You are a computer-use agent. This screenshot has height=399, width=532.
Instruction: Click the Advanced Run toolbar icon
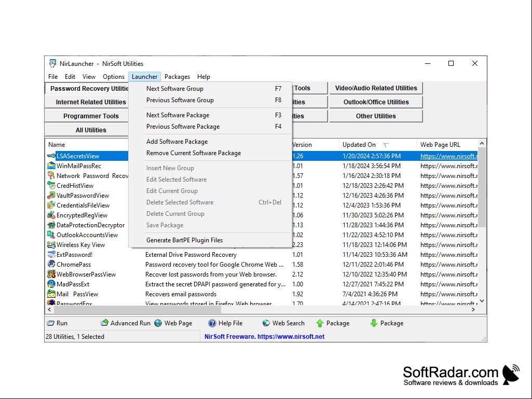(x=104, y=323)
